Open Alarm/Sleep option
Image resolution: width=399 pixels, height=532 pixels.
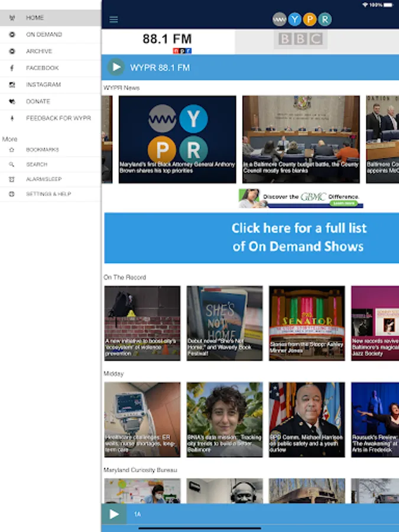pos(50,179)
